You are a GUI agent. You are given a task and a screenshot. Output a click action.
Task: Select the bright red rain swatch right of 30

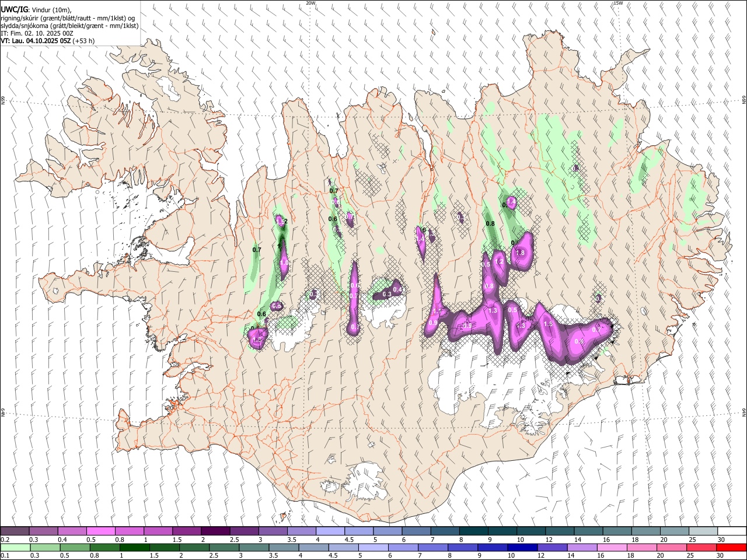pyautogui.click(x=732, y=547)
